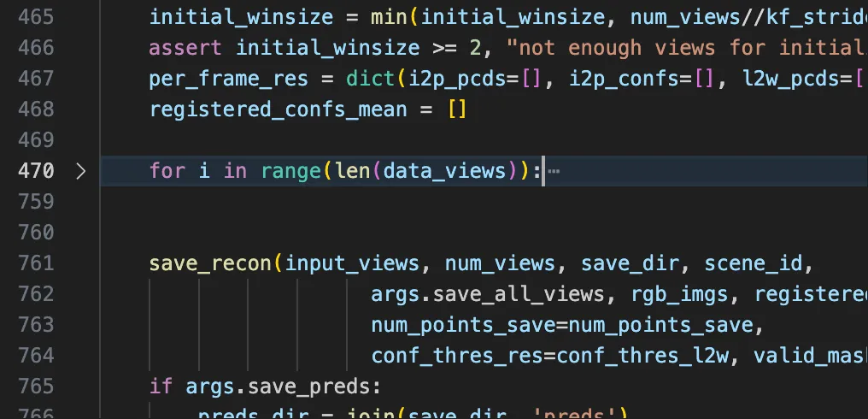868x419 pixels.
Task: Place cursor on empty line 469
Action: (342, 139)
